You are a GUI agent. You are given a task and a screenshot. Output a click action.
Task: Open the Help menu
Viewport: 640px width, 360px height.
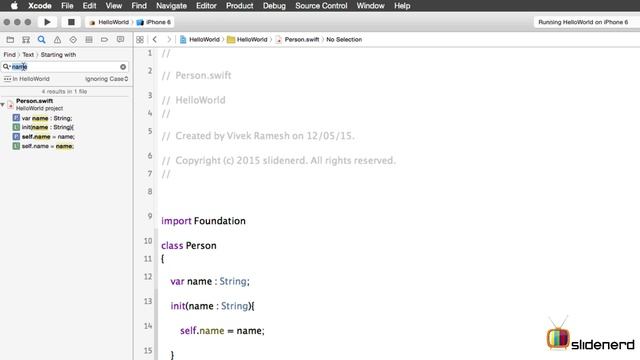402,6
